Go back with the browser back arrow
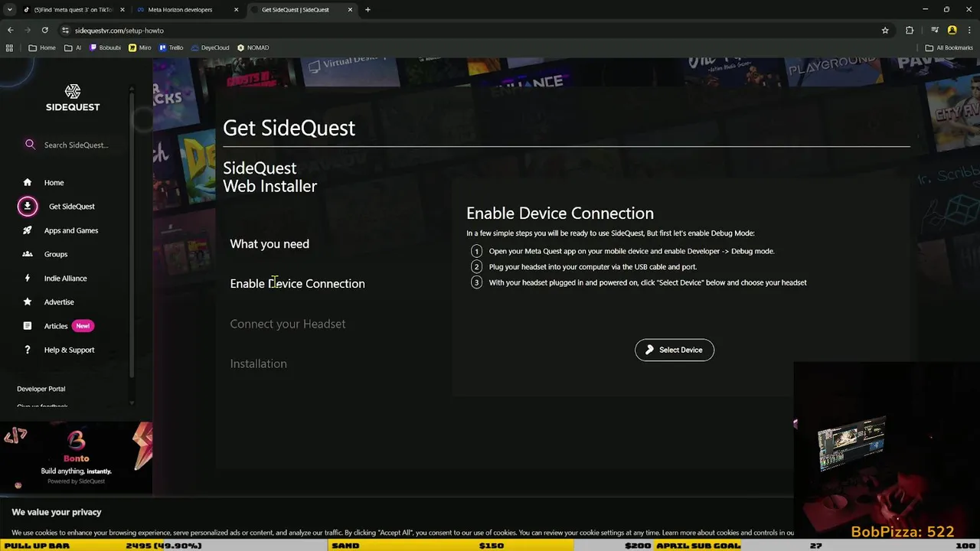 coord(10,30)
